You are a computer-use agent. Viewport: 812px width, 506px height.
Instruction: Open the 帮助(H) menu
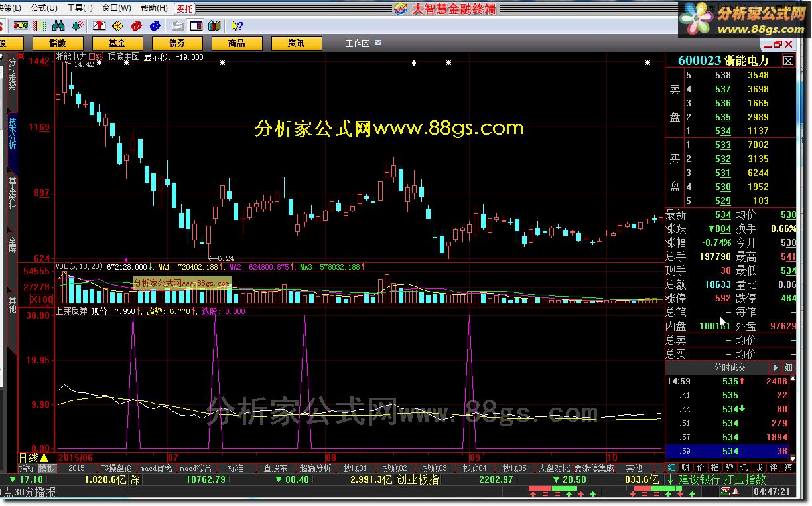pyautogui.click(x=154, y=8)
